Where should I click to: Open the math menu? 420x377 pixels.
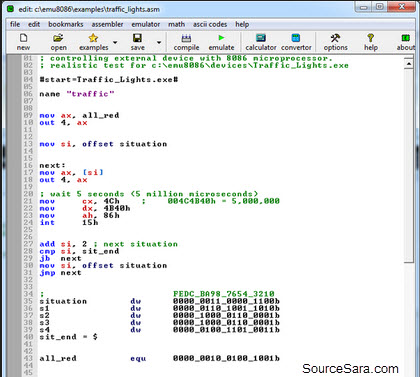176,24
